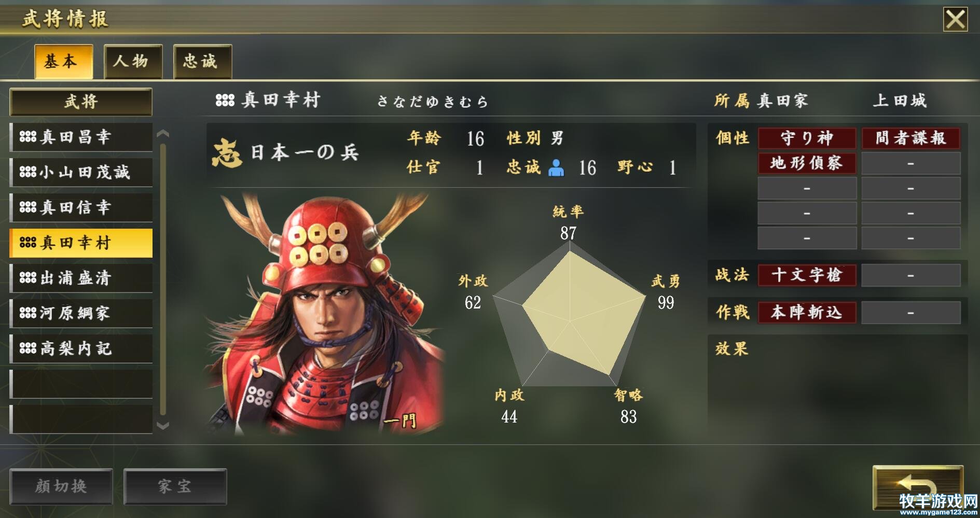Image resolution: width=980 pixels, height=518 pixels.
Task: Click the 一門 clan badge on portrait
Action: pyautogui.click(x=400, y=420)
